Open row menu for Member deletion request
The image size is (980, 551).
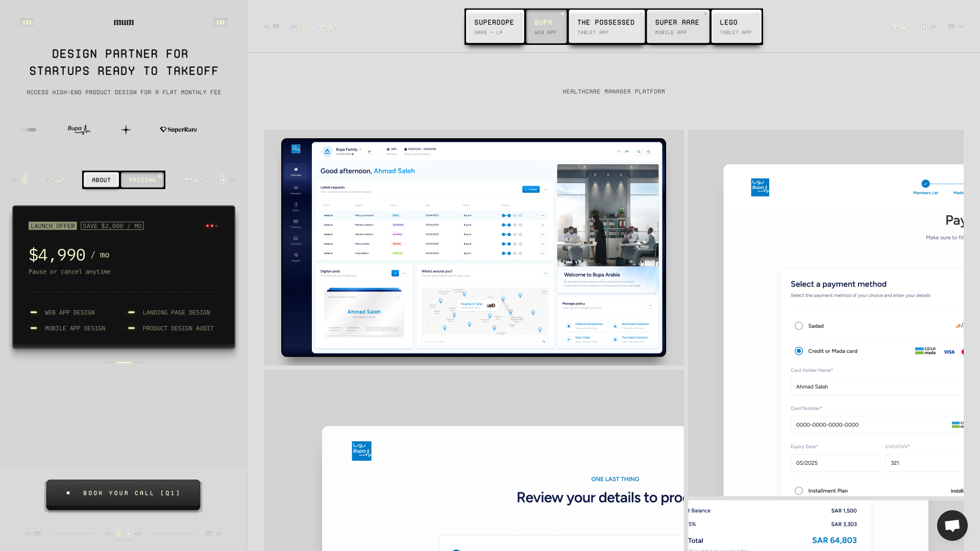543,234
